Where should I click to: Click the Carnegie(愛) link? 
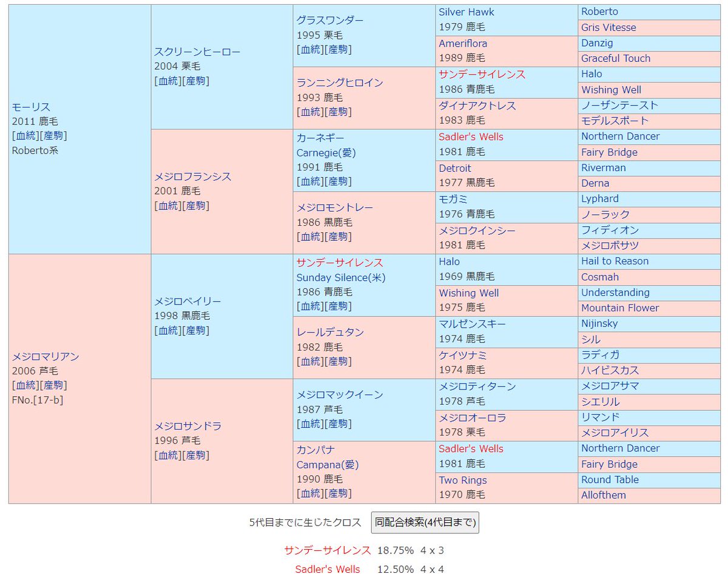pos(328,152)
